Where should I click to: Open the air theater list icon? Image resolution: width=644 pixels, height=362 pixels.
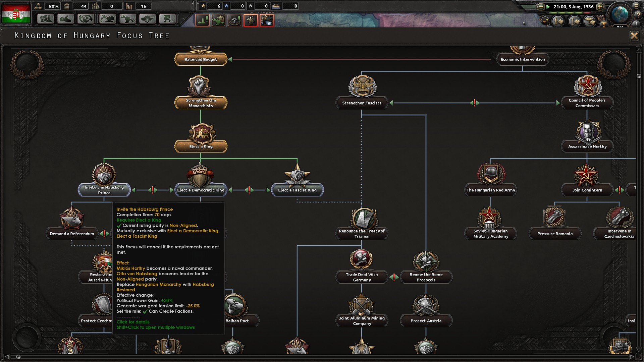click(590, 21)
